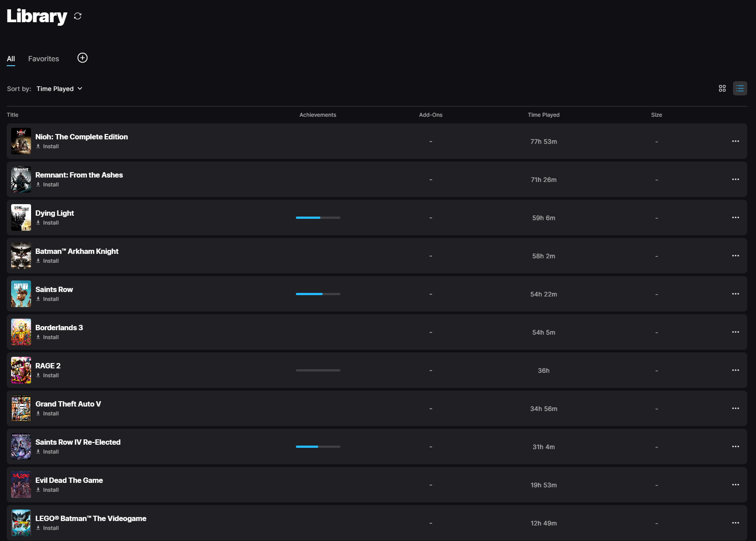This screenshot has height=541, width=756.
Task: Click the Nioh cover art thumbnail
Action: point(21,141)
